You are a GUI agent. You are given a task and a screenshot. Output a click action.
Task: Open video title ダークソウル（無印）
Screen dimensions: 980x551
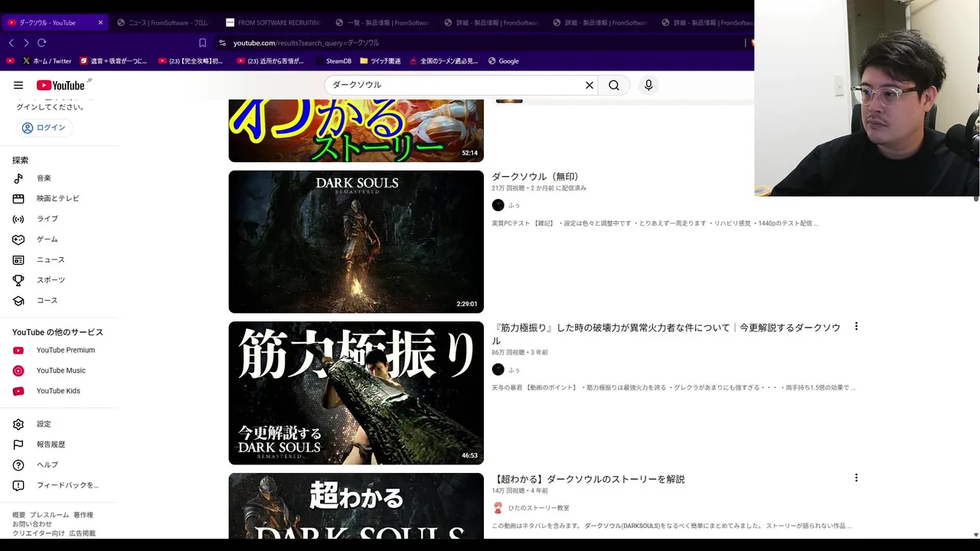pos(536,176)
